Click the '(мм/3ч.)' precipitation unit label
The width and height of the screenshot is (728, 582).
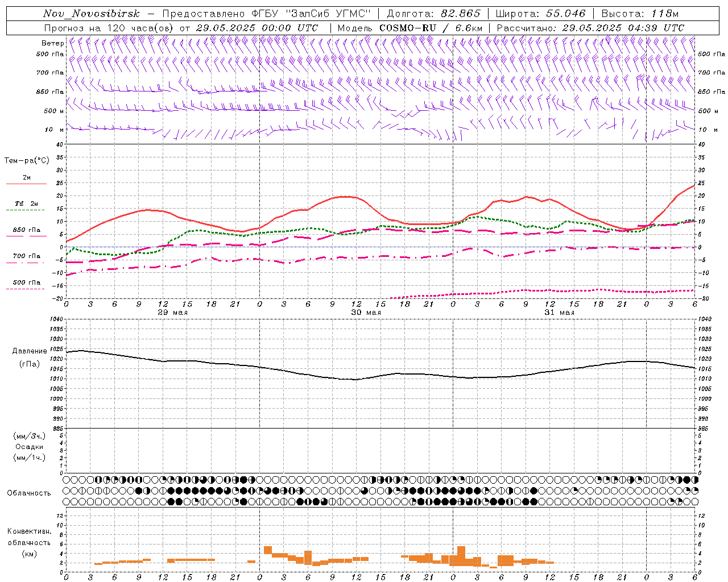(29, 436)
